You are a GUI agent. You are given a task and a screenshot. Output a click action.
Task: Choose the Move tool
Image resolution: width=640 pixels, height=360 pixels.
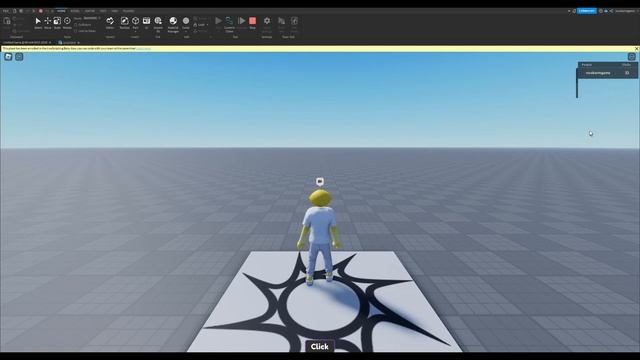click(48, 22)
